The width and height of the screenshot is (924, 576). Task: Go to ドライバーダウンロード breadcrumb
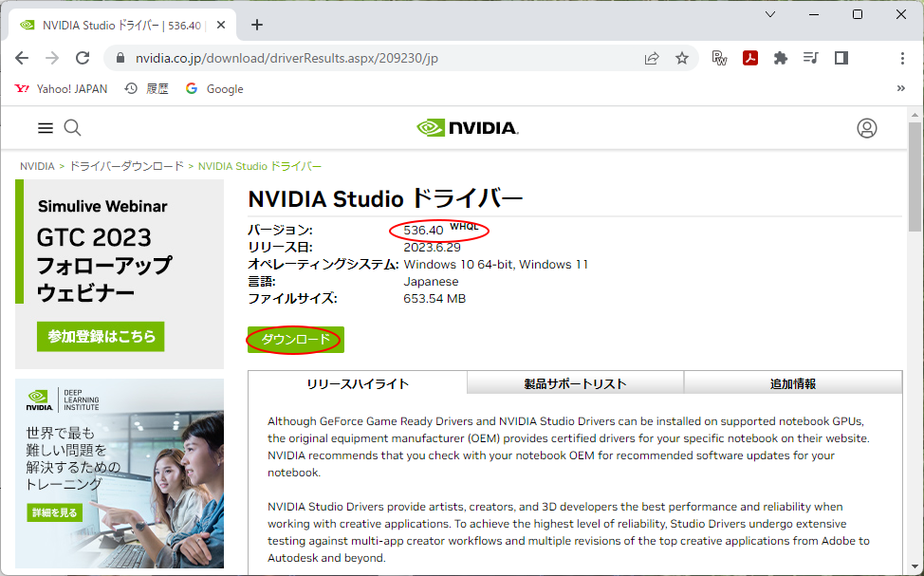127,166
